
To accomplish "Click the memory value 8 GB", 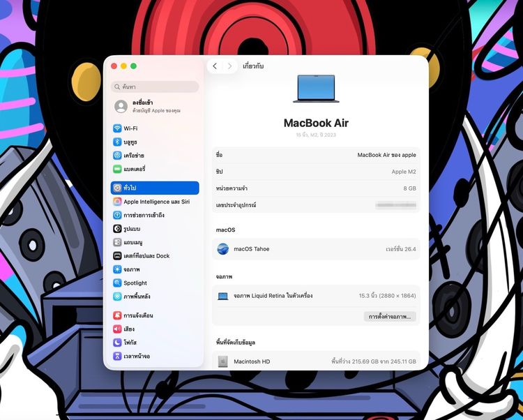I will tap(409, 188).
